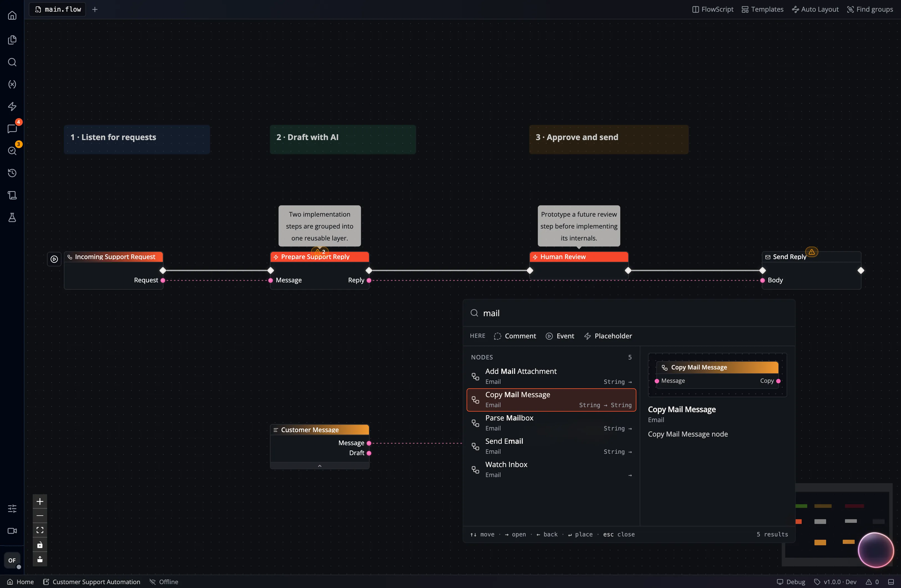This screenshot has width=901, height=588.
Task: Click the Body input port on Send Reply
Action: coord(763,280)
